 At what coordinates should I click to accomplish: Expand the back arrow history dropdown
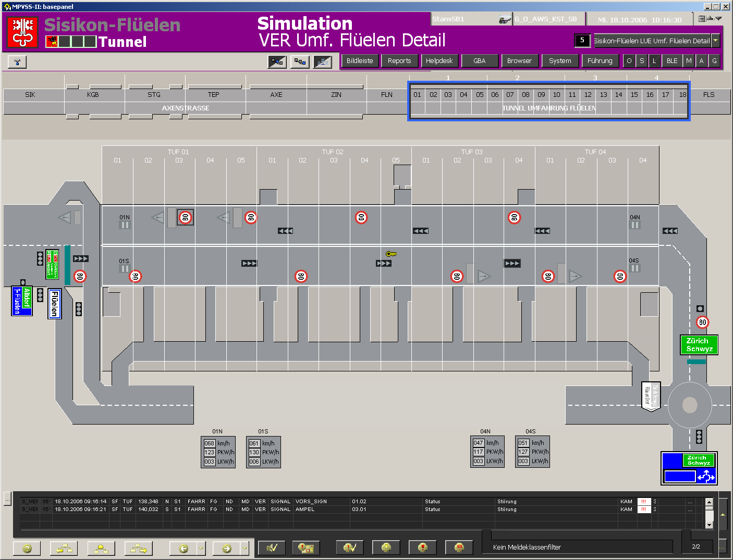point(201,548)
